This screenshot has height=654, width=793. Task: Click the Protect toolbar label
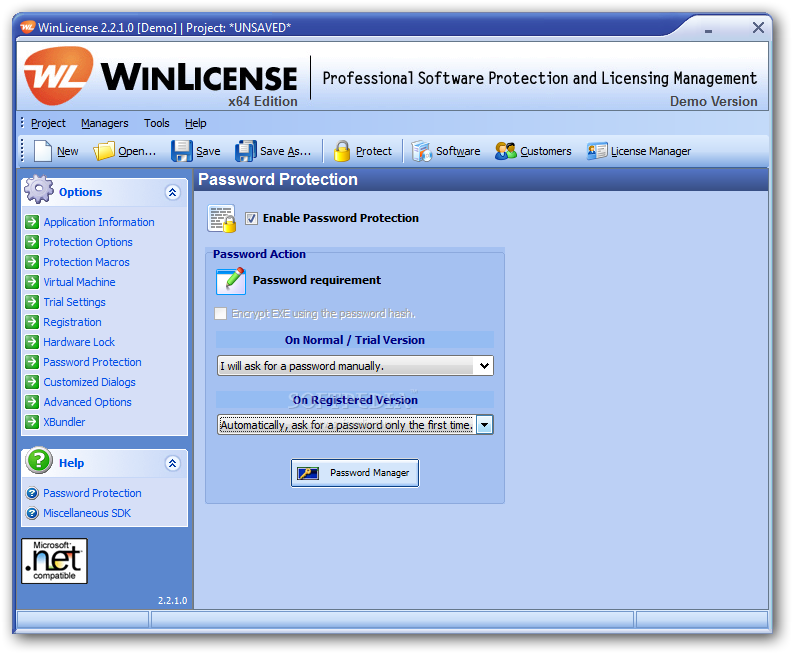[x=373, y=151]
